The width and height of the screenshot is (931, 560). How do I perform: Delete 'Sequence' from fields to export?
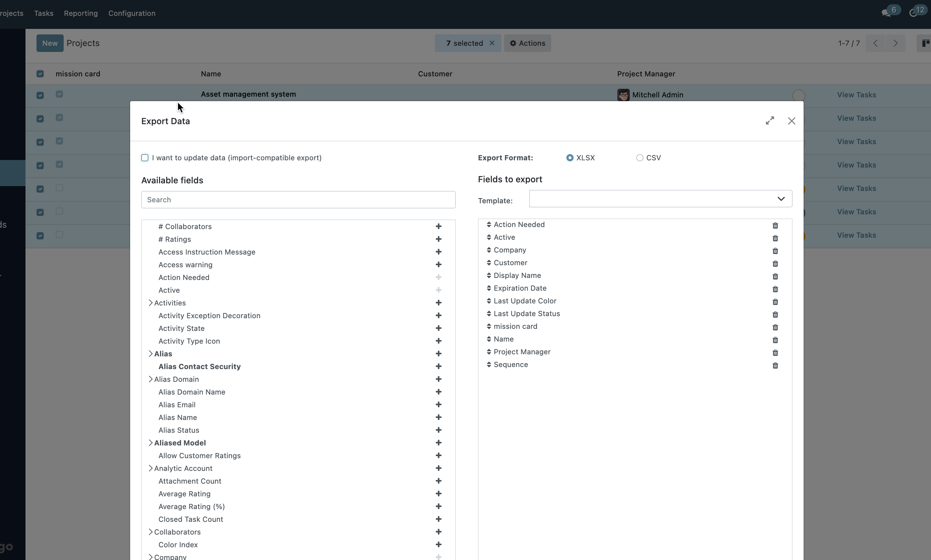[x=775, y=365]
